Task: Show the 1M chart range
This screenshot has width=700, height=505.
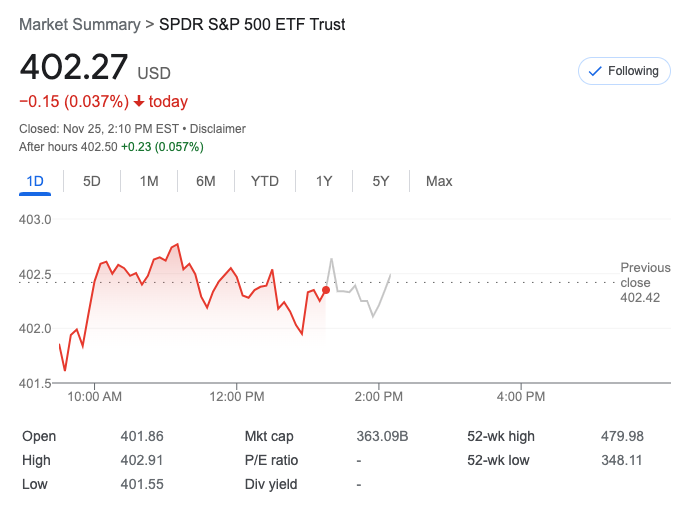Action: pos(149,181)
